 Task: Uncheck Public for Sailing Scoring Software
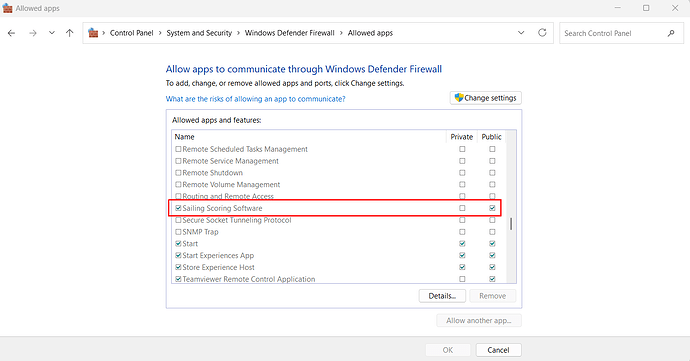(x=492, y=208)
